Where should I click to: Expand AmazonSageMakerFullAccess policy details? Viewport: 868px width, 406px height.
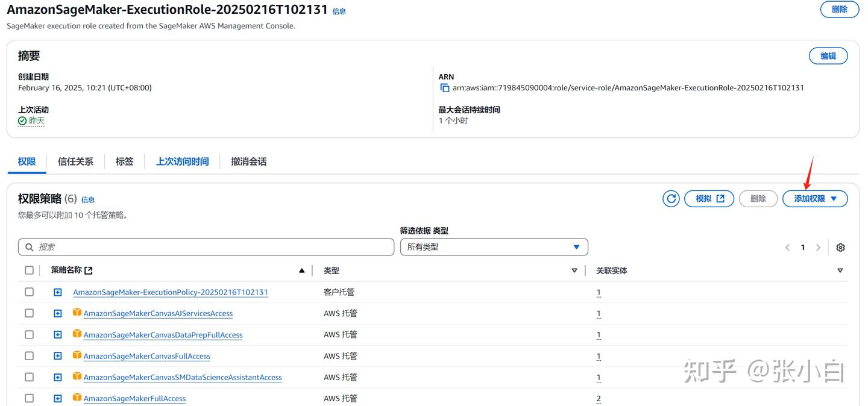[58, 399]
